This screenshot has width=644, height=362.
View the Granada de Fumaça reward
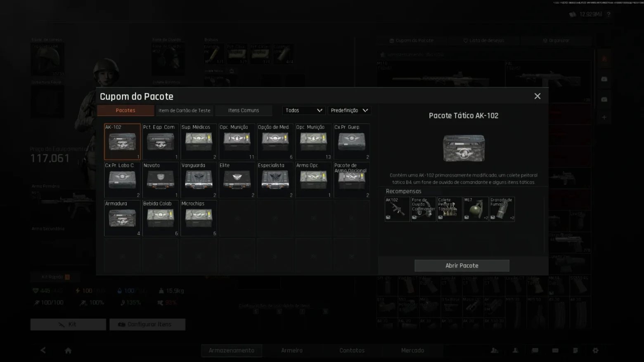click(502, 209)
